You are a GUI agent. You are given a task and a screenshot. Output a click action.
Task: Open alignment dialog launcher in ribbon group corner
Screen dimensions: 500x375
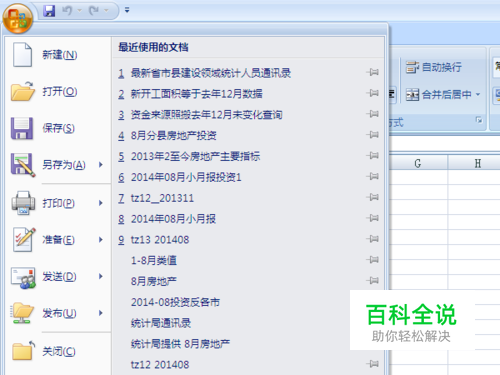[479, 120]
